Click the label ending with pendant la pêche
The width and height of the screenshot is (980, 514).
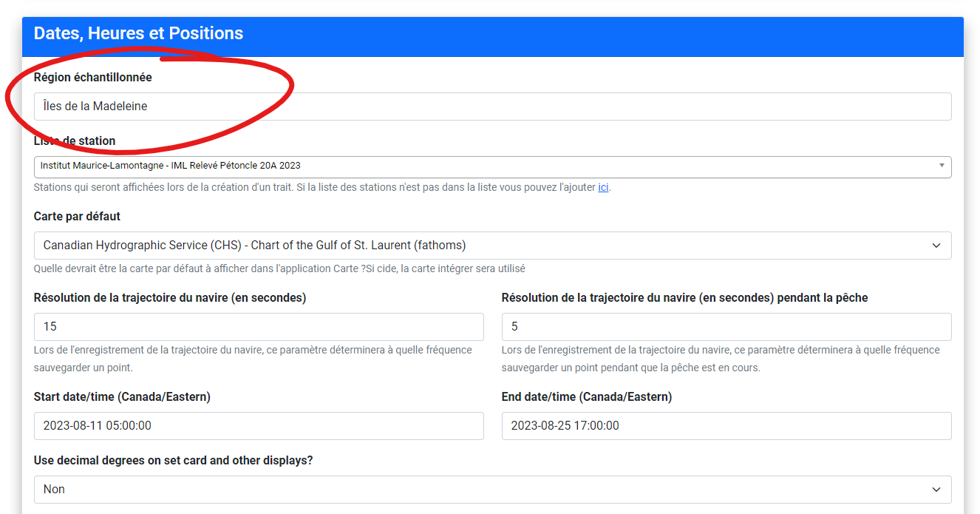[684, 298]
